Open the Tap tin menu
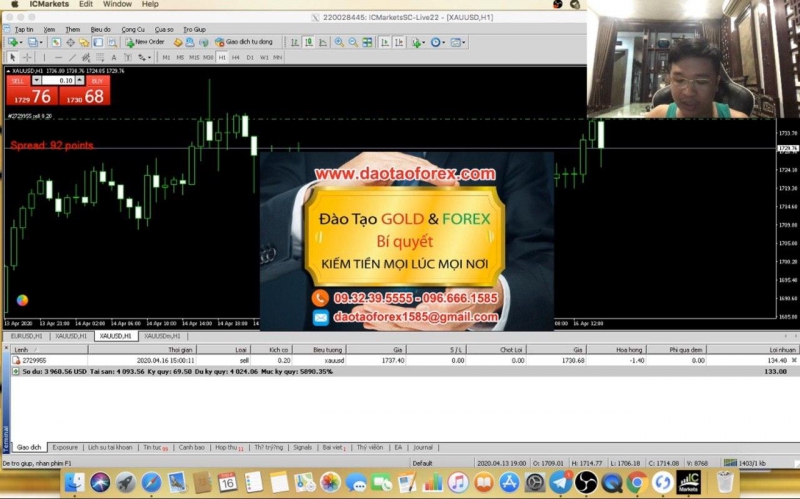The width and height of the screenshot is (800, 499). coord(24,30)
